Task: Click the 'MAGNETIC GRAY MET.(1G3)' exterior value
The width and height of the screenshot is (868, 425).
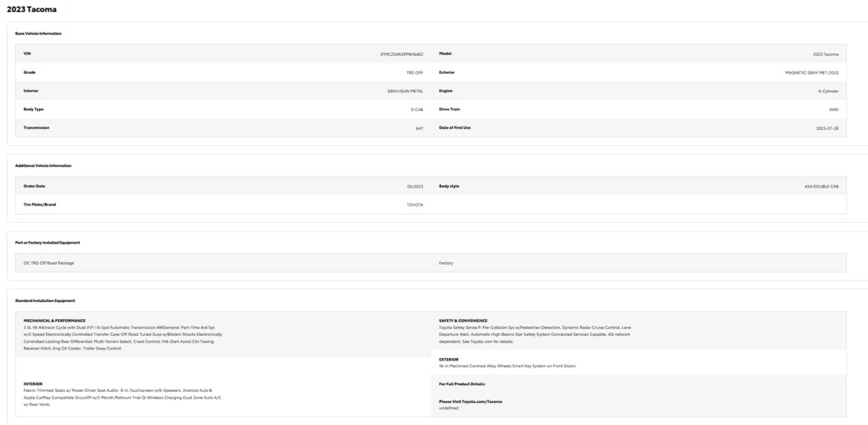Action: 812,72
